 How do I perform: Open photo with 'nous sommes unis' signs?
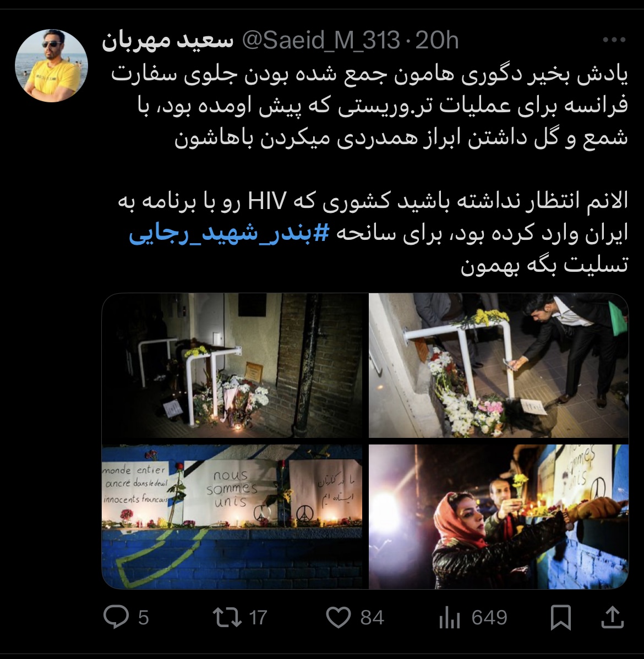pos(232,517)
